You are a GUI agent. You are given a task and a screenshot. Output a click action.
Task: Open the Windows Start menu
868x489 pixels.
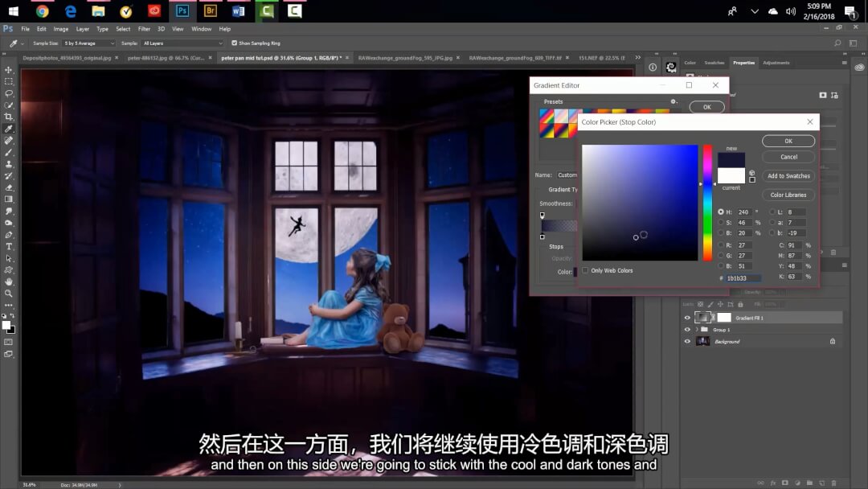click(x=14, y=11)
